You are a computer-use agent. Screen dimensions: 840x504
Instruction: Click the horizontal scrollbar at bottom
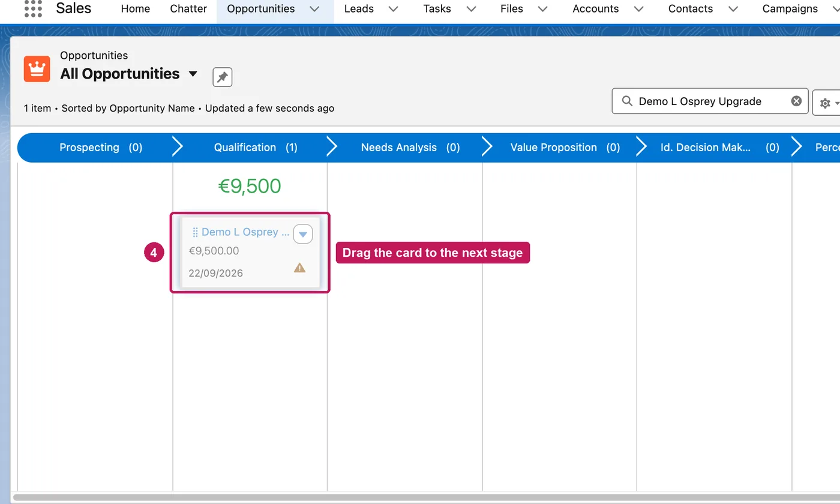coord(426,497)
